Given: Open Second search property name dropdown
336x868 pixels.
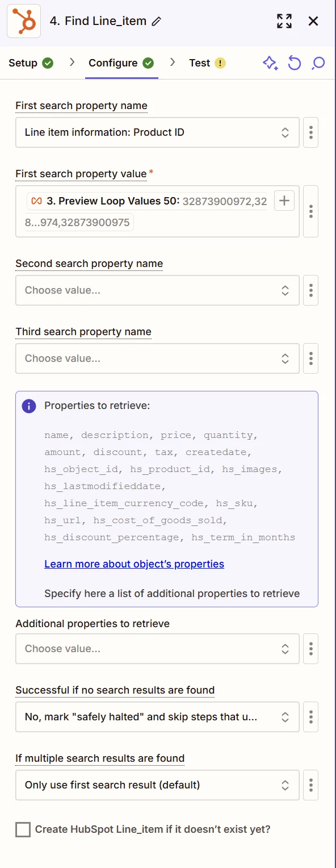Looking at the screenshot, I should coord(157,290).
